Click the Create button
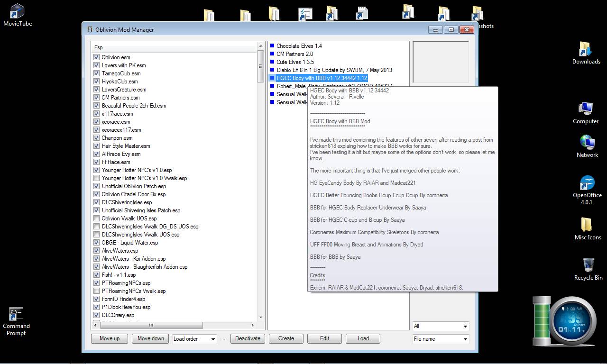Image resolution: width=607 pixels, height=364 pixels. tap(285, 338)
